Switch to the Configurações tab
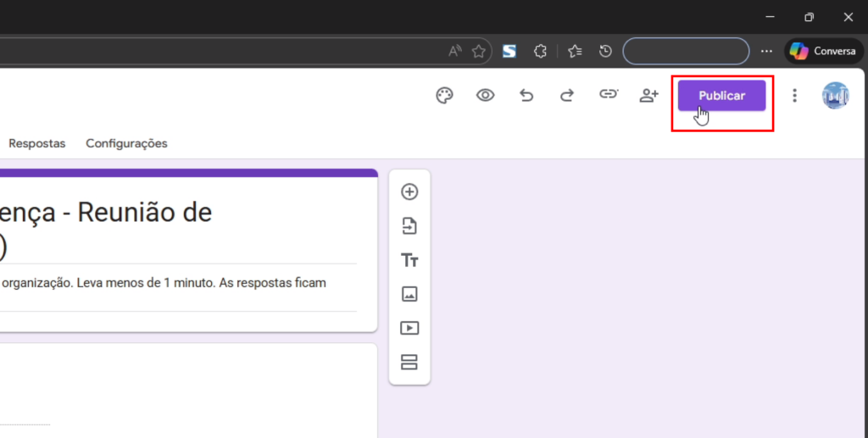The image size is (868, 438). click(x=126, y=143)
